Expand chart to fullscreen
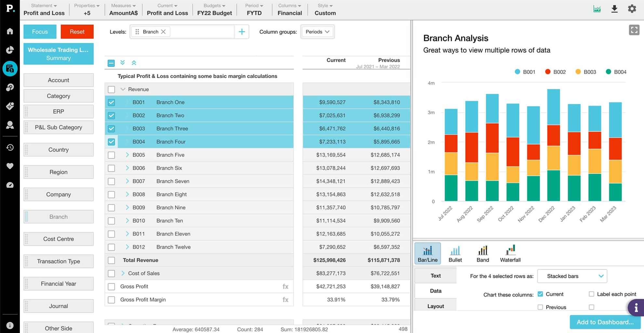The image size is (644, 333). (x=634, y=30)
